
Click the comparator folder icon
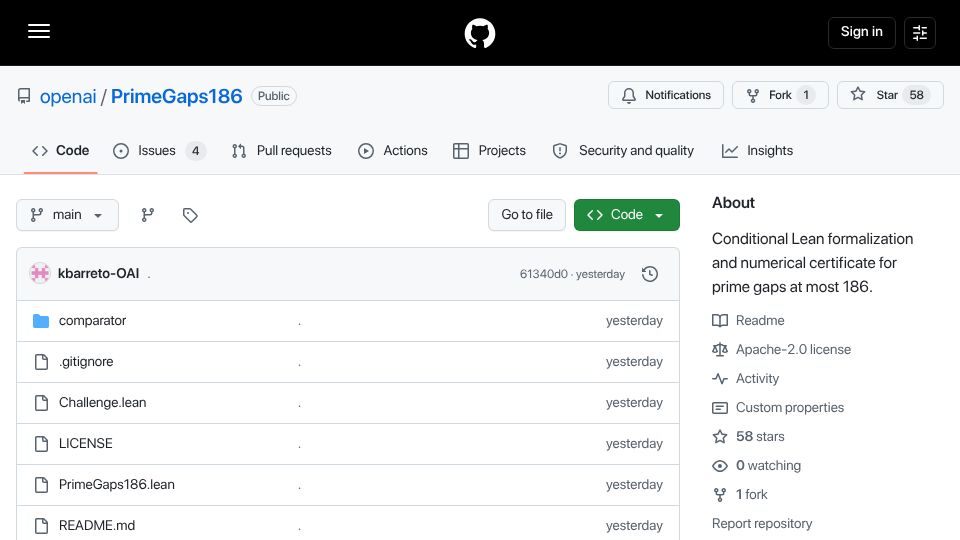(41, 321)
